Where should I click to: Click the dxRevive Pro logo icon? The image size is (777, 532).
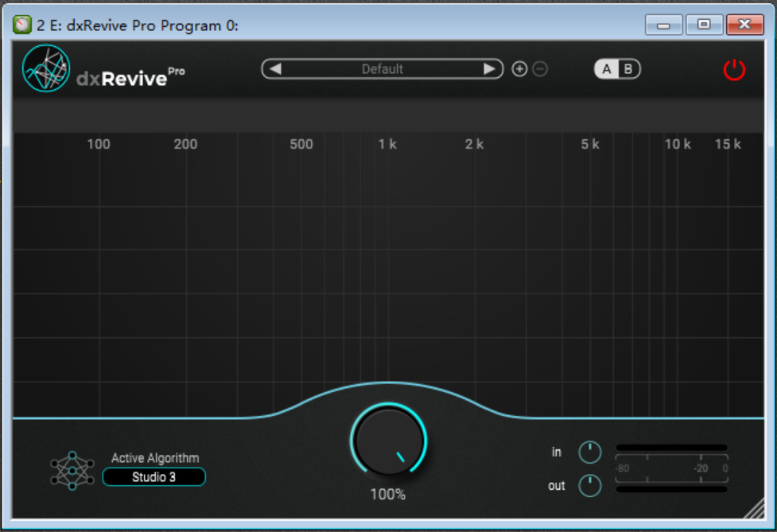(x=46, y=68)
